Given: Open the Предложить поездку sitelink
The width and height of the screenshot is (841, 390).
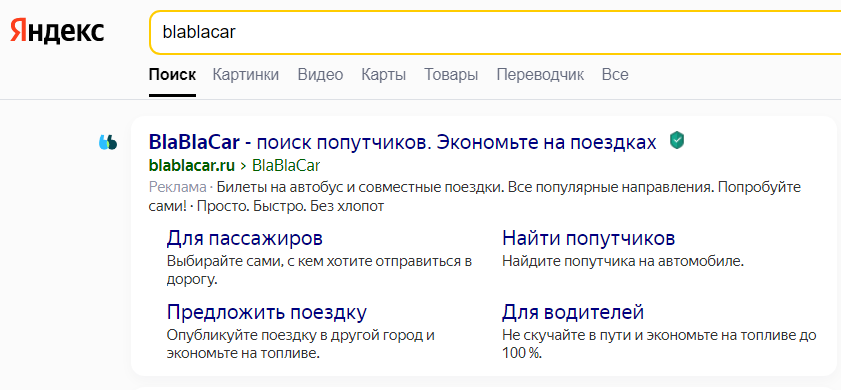Looking at the screenshot, I should click(267, 312).
